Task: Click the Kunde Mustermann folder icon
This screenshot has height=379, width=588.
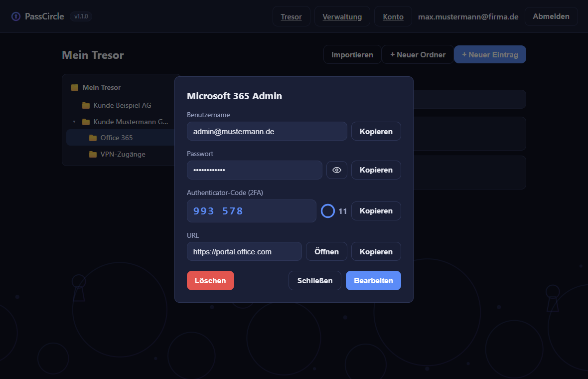Action: tap(86, 122)
